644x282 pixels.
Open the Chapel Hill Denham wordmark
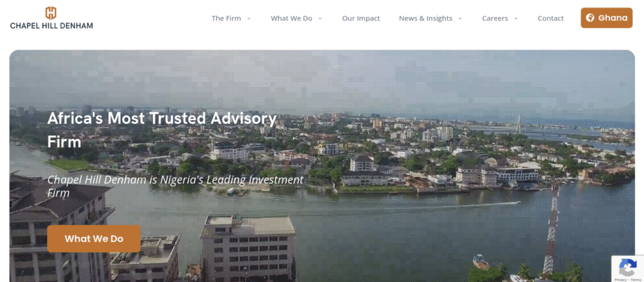click(52, 25)
